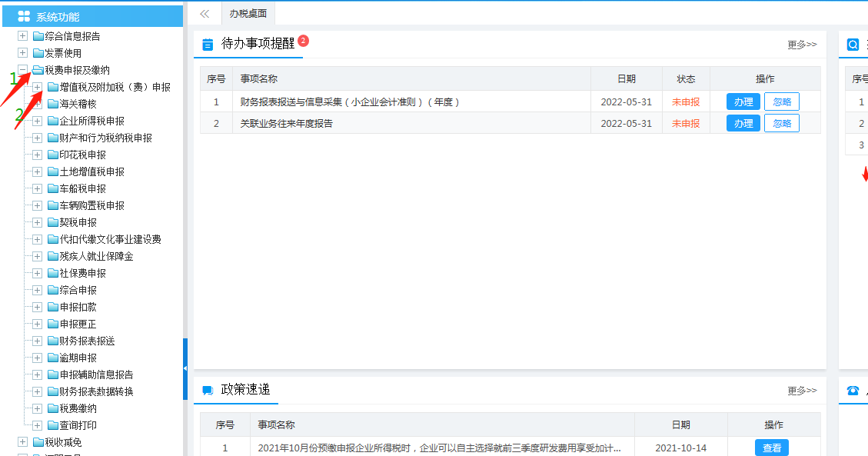The width and height of the screenshot is (868, 456).
Task: Open 企业所得税申报 in the tree
Action: (91, 121)
